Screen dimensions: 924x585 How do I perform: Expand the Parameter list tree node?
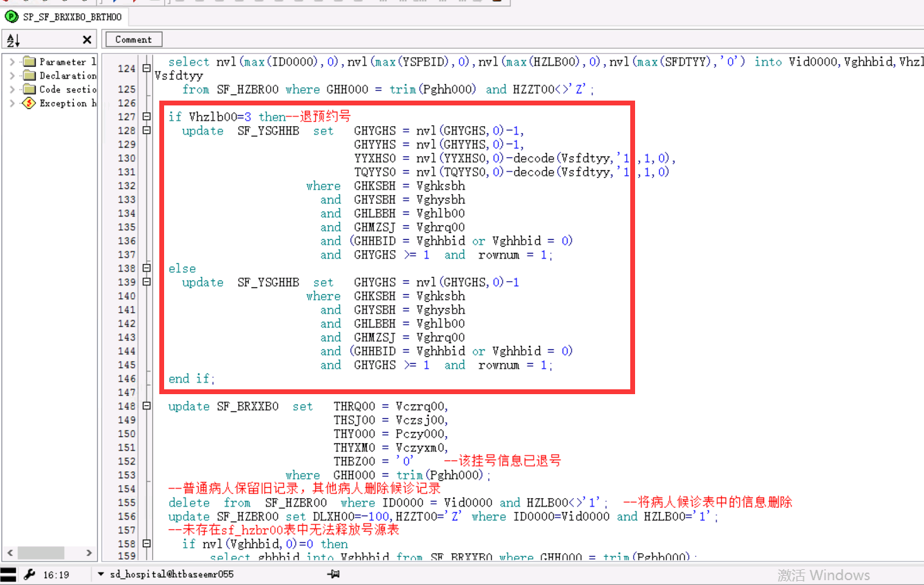pyautogui.click(x=12, y=62)
